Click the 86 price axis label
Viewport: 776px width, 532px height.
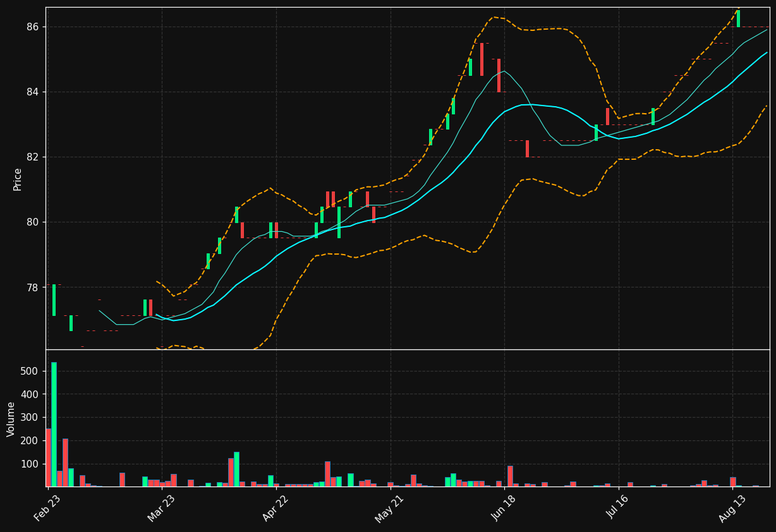(x=33, y=27)
